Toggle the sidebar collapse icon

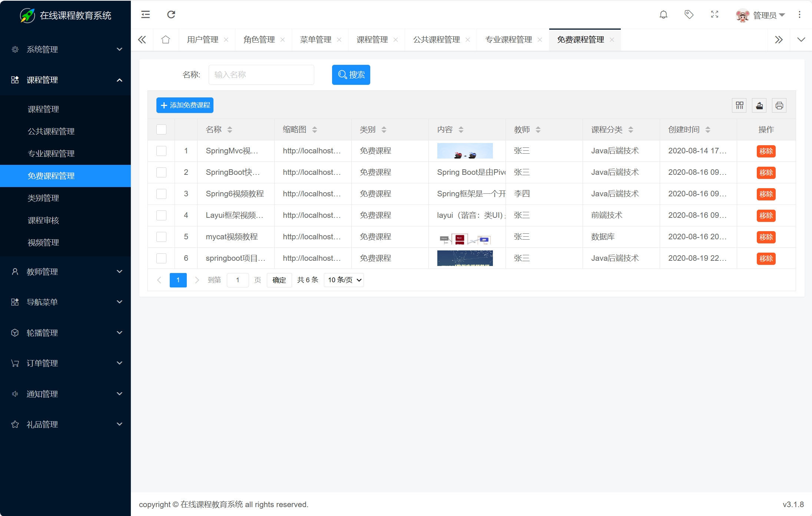[145, 15]
